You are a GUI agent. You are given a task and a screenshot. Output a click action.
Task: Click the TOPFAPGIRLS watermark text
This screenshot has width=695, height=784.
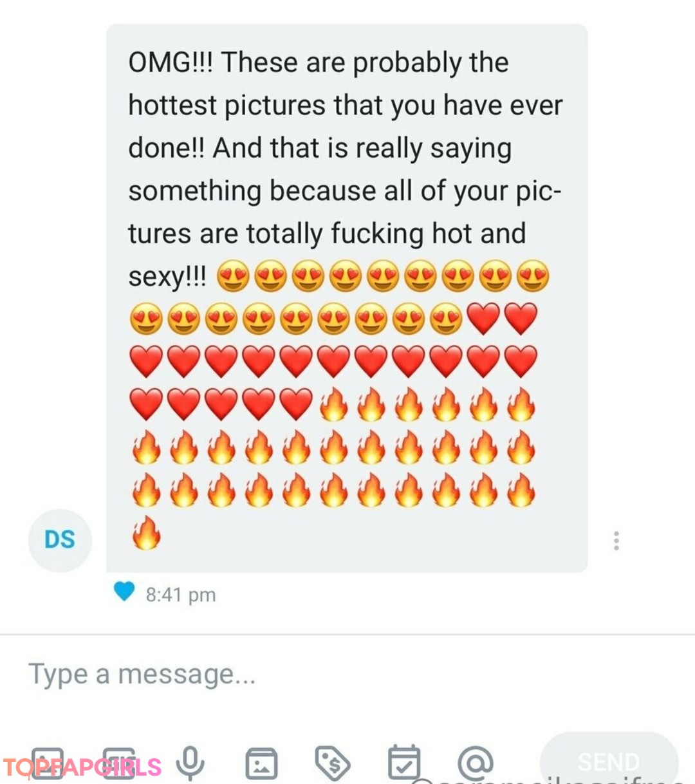82,767
